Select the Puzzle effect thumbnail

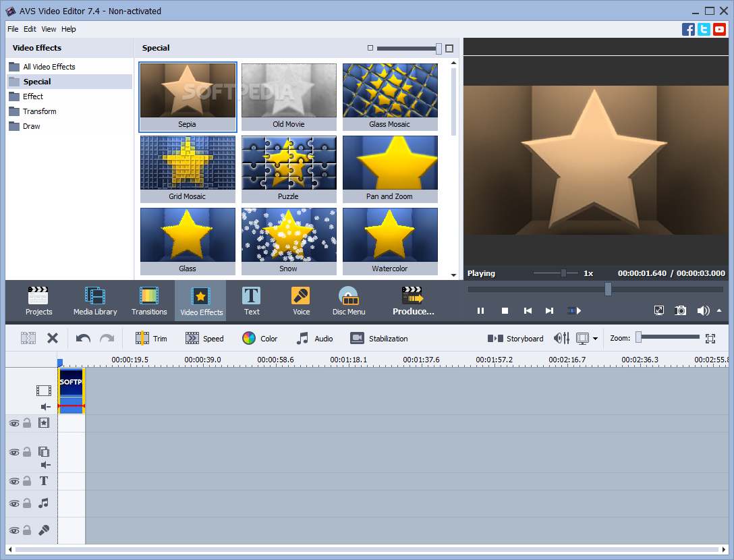click(x=289, y=169)
